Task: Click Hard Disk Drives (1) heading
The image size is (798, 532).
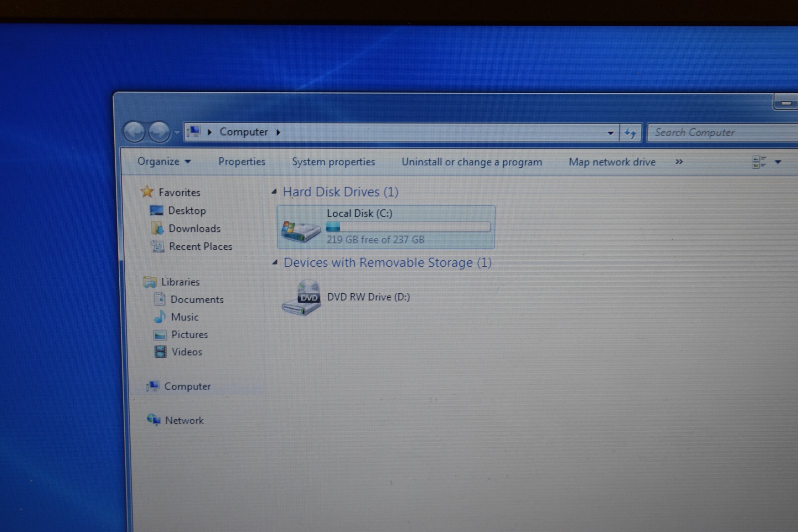Action: pyautogui.click(x=341, y=192)
